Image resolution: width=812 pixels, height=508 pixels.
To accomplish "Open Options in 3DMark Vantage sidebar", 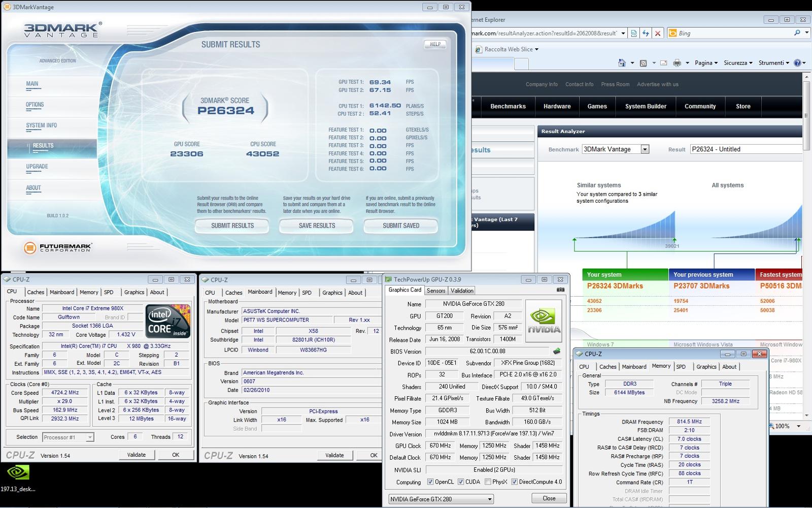I will (35, 105).
